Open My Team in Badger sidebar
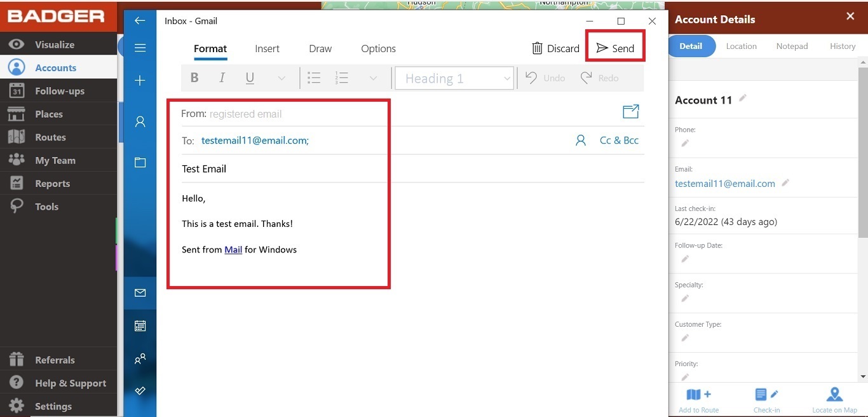This screenshot has width=868, height=417. 58,160
